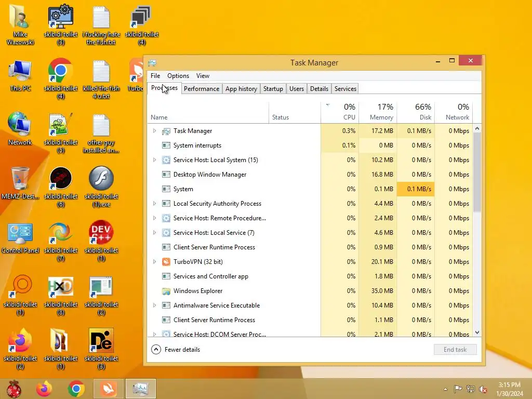Expand Service Host: Local Service (7)

pos(154,232)
